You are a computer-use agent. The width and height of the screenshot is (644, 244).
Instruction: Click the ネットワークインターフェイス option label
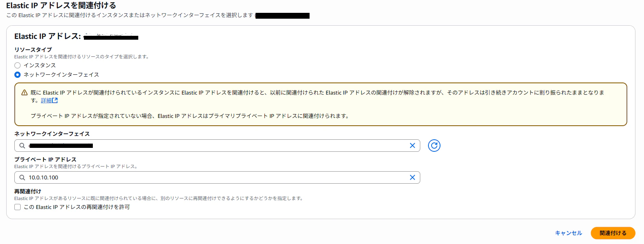click(61, 75)
